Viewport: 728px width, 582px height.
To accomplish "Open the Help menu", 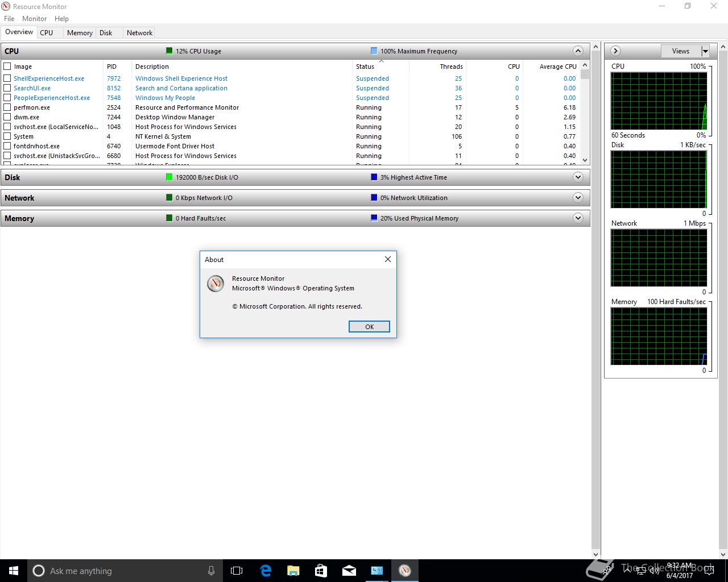I will [61, 19].
